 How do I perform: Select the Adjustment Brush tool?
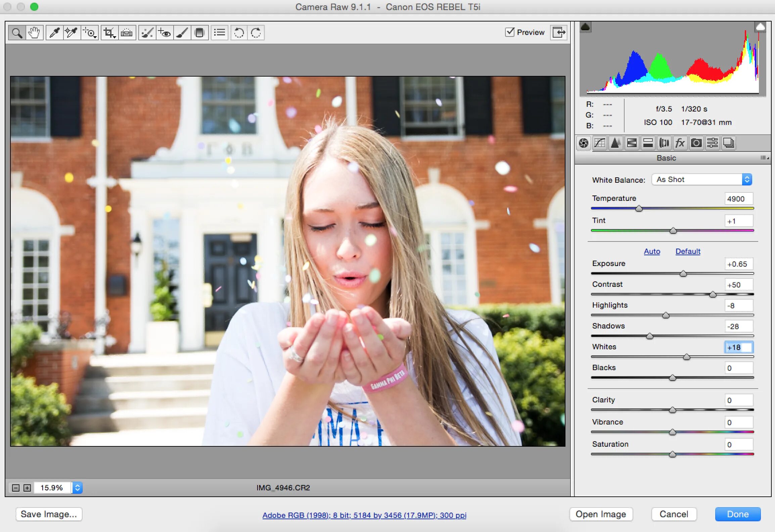click(x=182, y=33)
